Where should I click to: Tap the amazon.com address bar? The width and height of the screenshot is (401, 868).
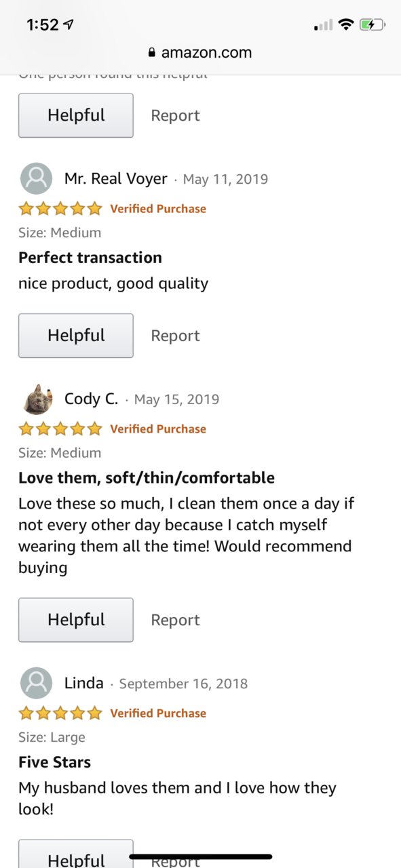pyautogui.click(x=200, y=53)
